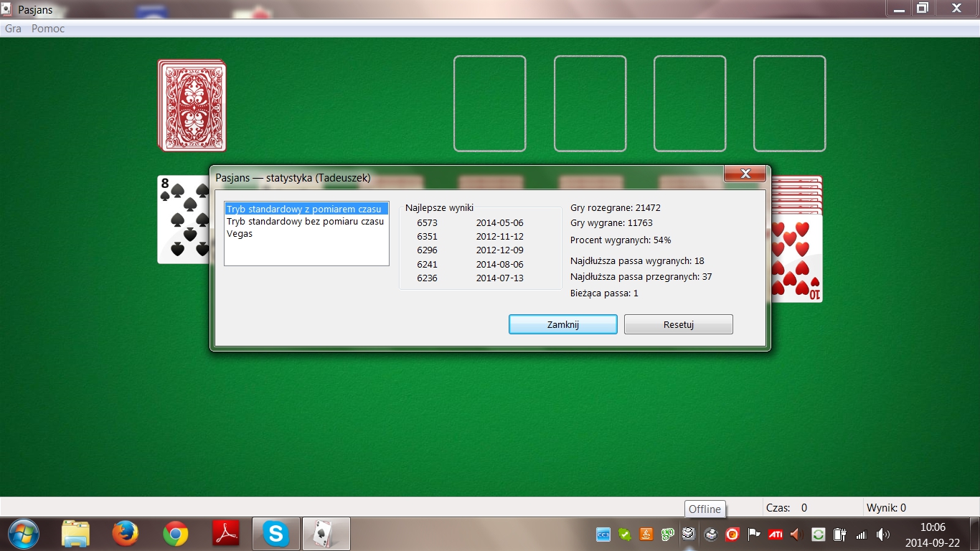The height and width of the screenshot is (551, 980).
Task: Click 'Najdłuższa passa wygranych: 18' text
Action: click(x=637, y=260)
